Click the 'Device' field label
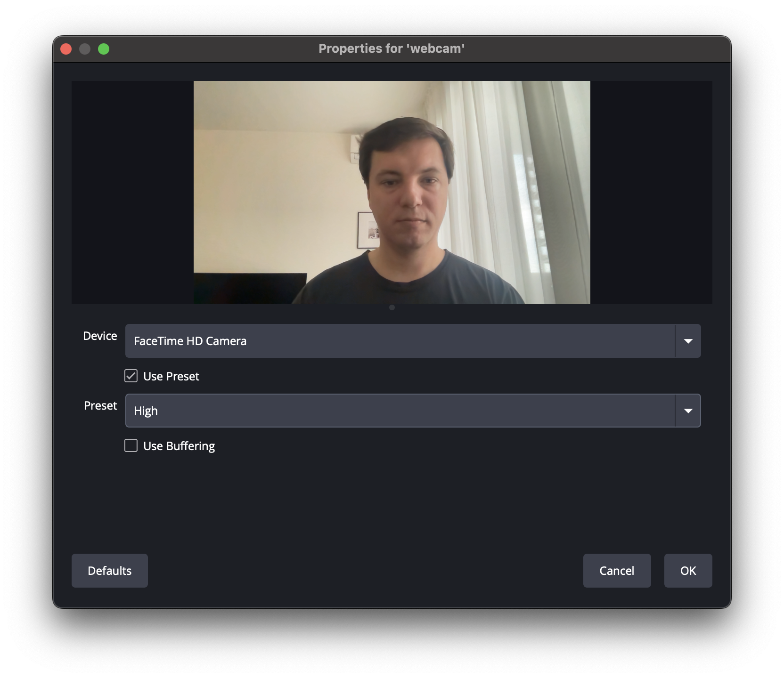 click(100, 336)
